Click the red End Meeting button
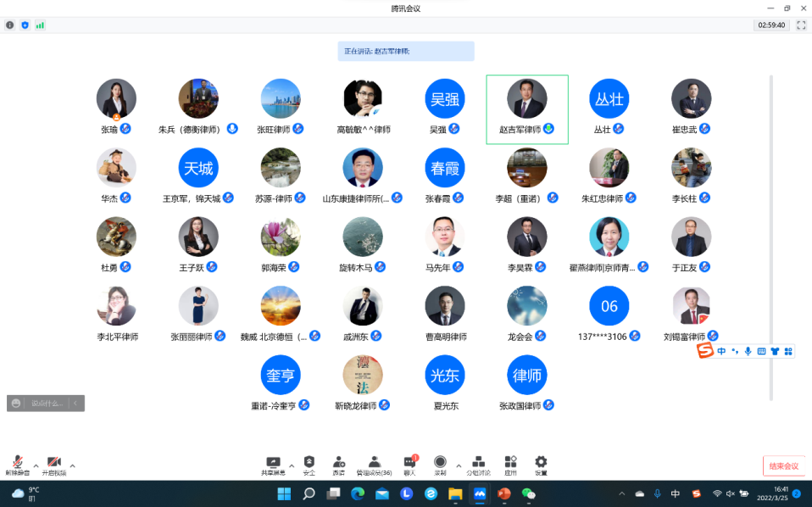Screen dimensions: 812x507 click(x=783, y=465)
